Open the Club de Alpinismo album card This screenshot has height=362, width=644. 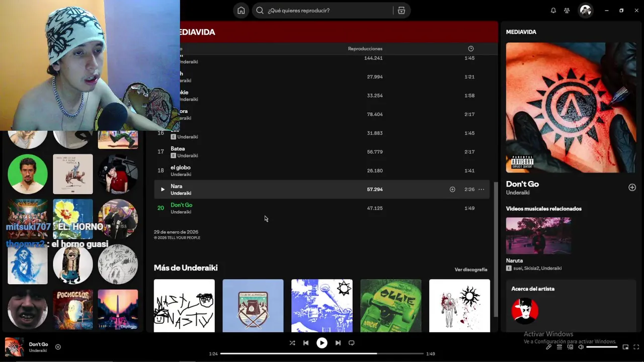pos(253,306)
